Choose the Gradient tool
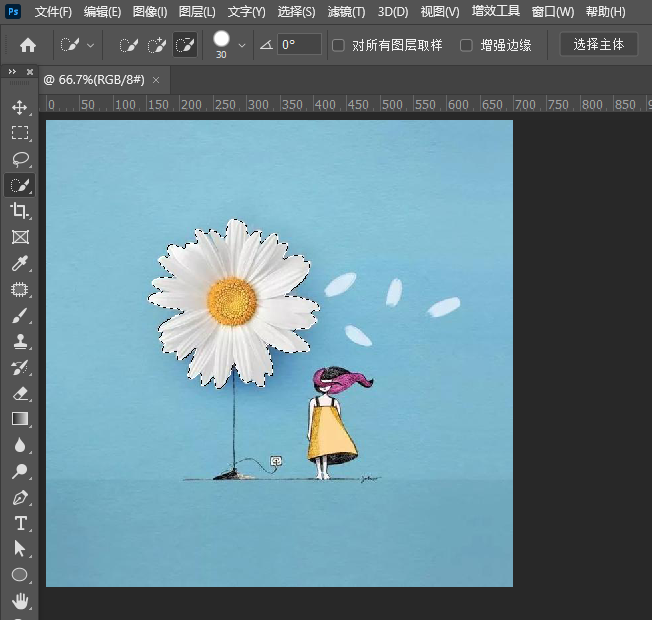This screenshot has width=652, height=620. [19, 419]
